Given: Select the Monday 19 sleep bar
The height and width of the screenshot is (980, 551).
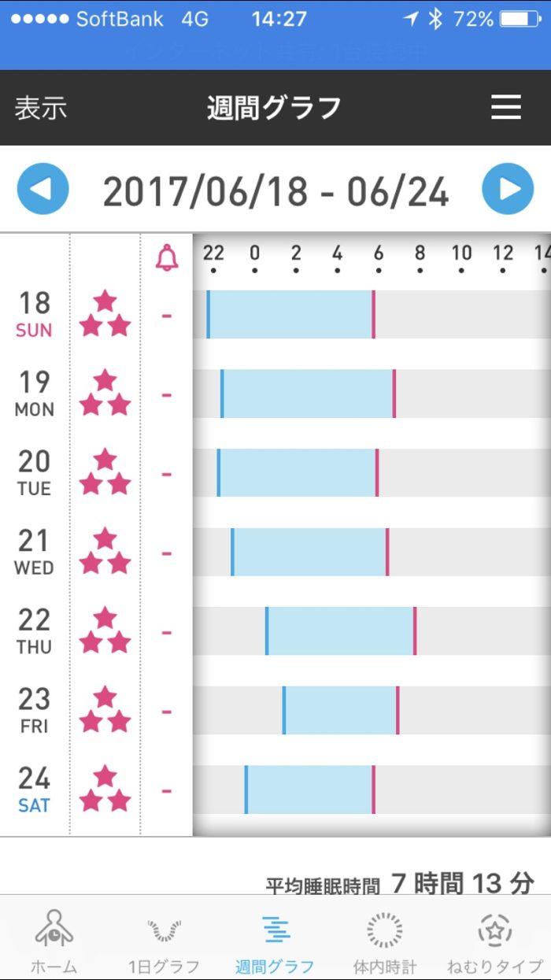Looking at the screenshot, I should click(308, 394).
